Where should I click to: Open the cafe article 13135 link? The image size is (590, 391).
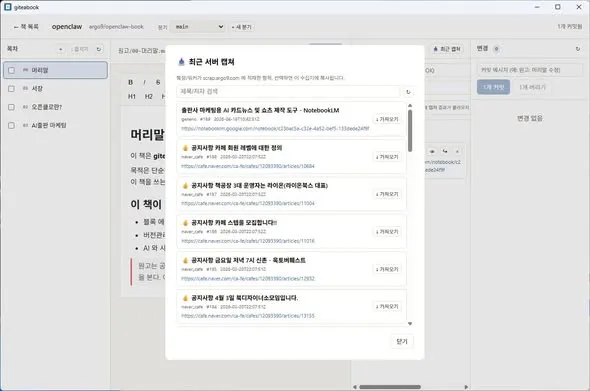click(x=248, y=316)
